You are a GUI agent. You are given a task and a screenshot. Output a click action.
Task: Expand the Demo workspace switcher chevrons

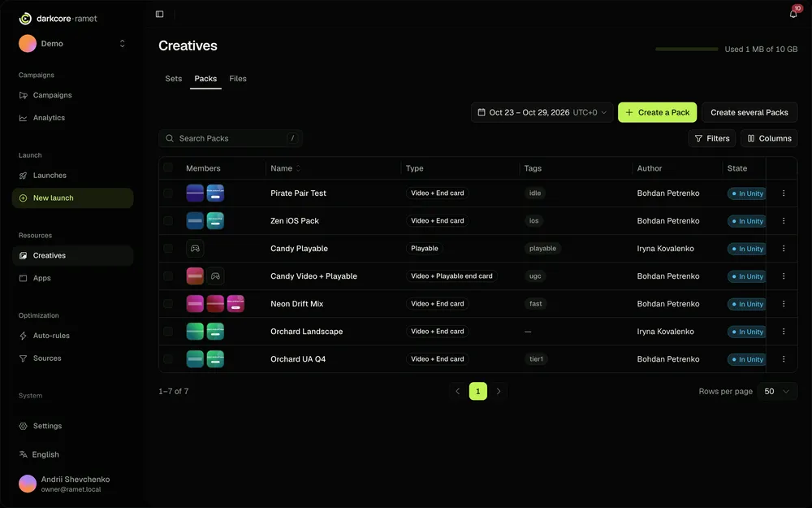coord(123,44)
